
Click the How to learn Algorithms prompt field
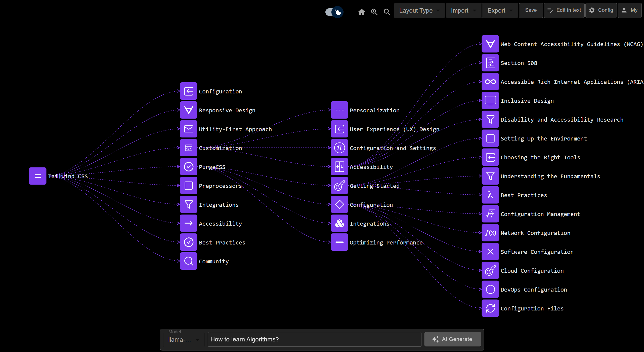point(314,339)
